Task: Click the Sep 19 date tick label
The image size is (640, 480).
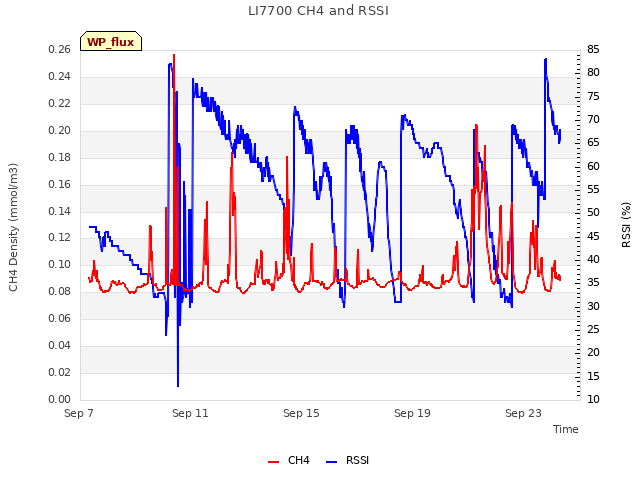Action: (x=412, y=413)
